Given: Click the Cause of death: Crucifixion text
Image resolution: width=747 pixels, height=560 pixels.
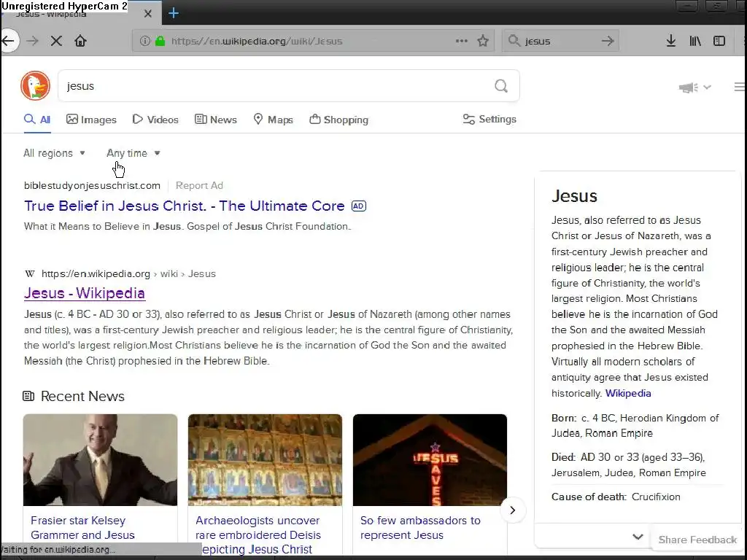Looking at the screenshot, I should click(616, 497).
